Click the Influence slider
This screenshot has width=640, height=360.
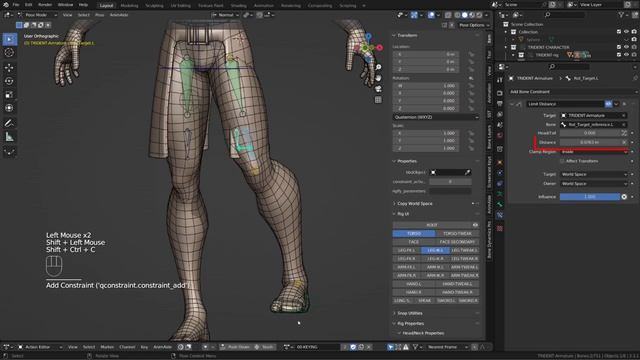[590, 197]
